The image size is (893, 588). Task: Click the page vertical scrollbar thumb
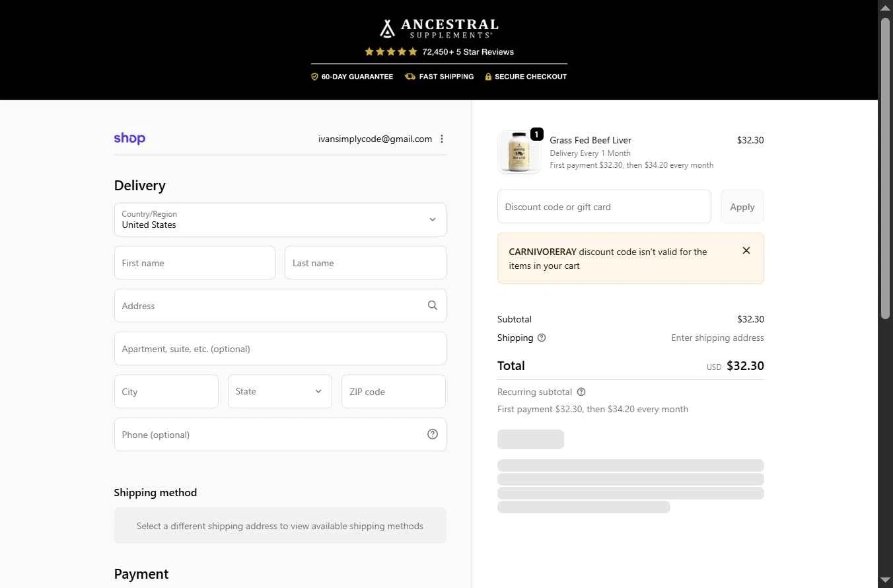pos(885,168)
